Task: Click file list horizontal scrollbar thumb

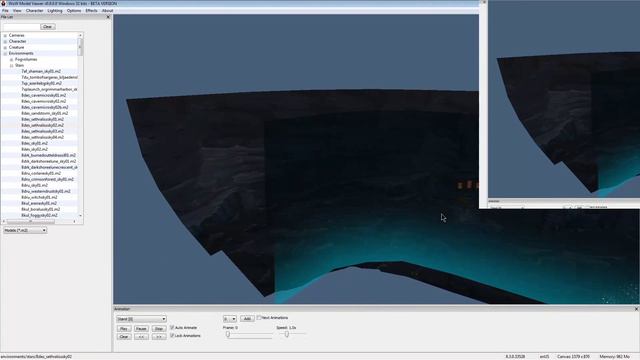Action: (31, 221)
